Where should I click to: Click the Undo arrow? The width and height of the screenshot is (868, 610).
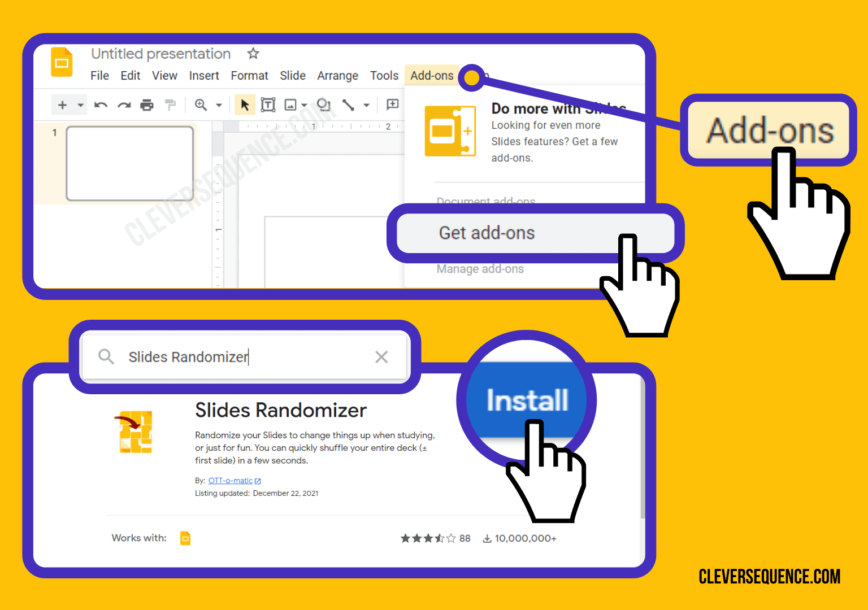point(101,104)
